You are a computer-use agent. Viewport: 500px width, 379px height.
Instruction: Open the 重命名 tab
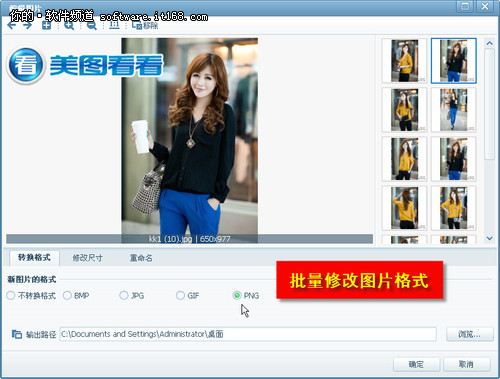coord(141,258)
